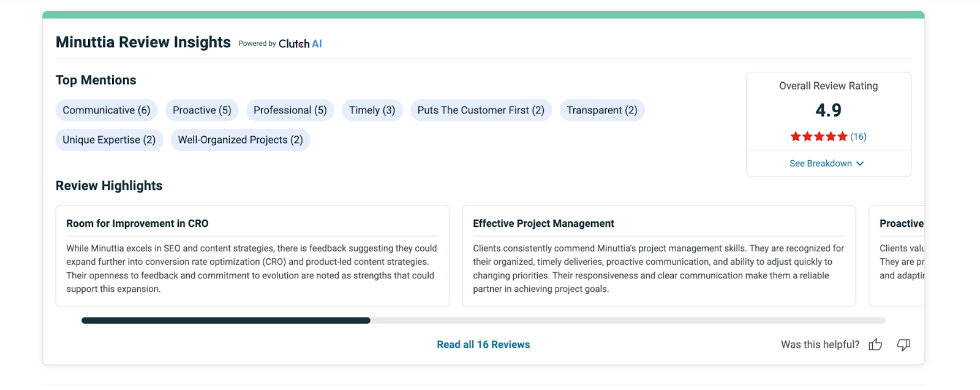Open Read all 16 Reviews link

tap(483, 345)
